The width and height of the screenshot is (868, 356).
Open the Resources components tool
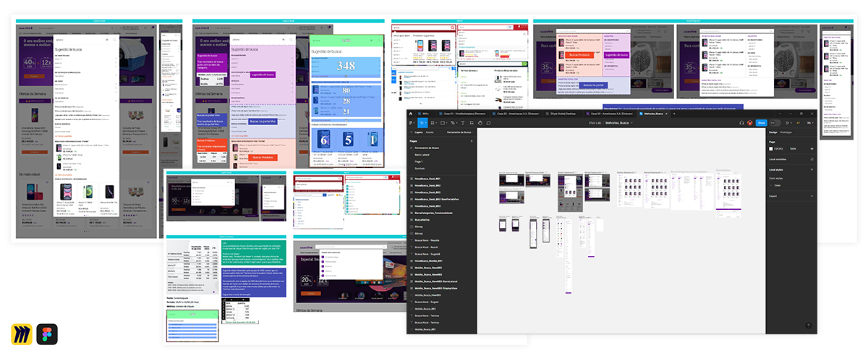[472, 123]
